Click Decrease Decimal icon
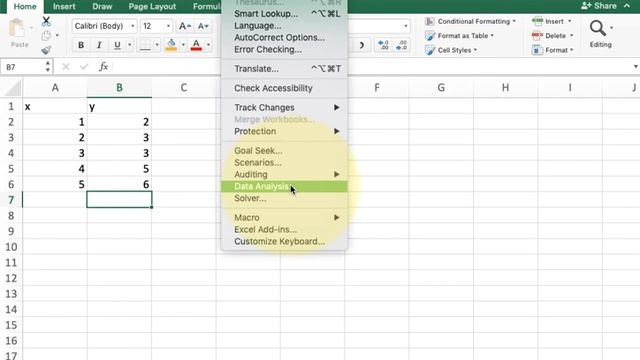This screenshot has height=360, width=640. [x=402, y=45]
